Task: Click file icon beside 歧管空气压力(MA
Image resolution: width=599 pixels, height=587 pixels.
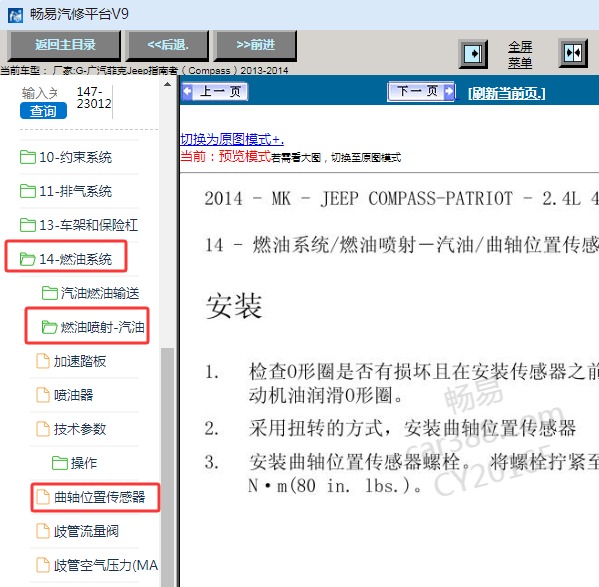Action: point(43,565)
